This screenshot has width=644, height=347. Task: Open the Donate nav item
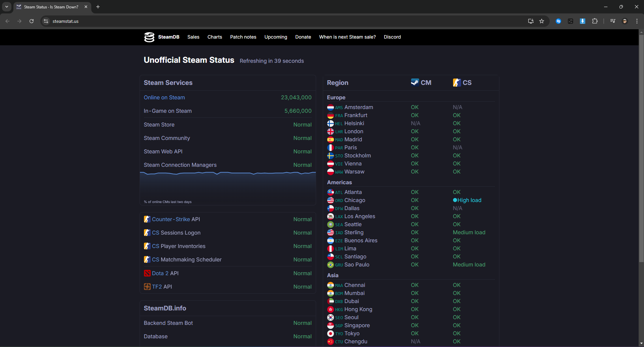[x=303, y=37]
